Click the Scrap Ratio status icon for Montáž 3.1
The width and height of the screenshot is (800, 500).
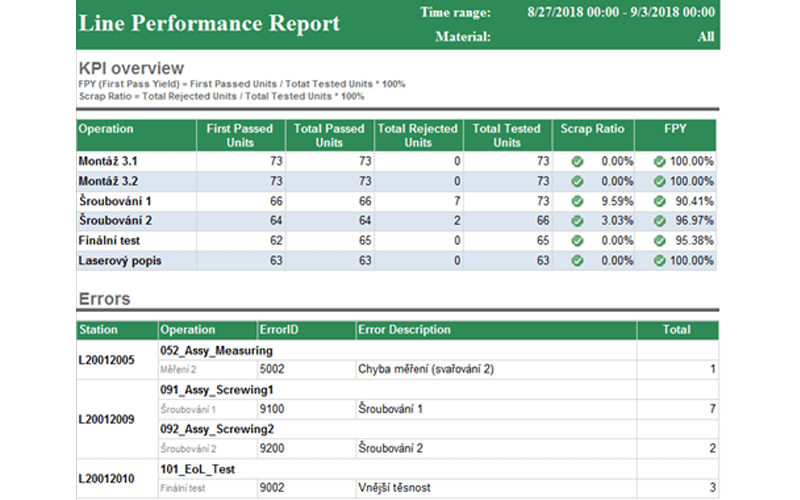coord(577,161)
